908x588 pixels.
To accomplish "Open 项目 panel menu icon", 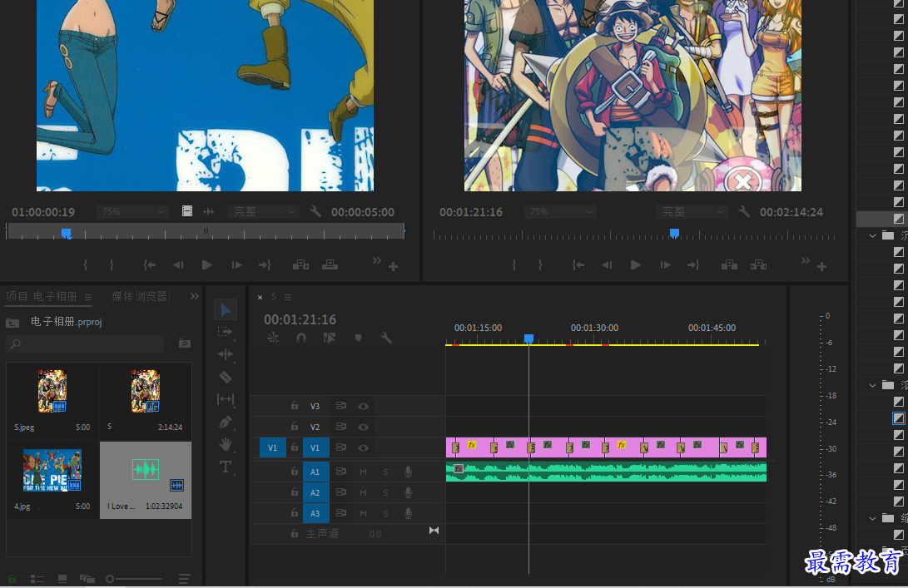I will pyautogui.click(x=88, y=298).
